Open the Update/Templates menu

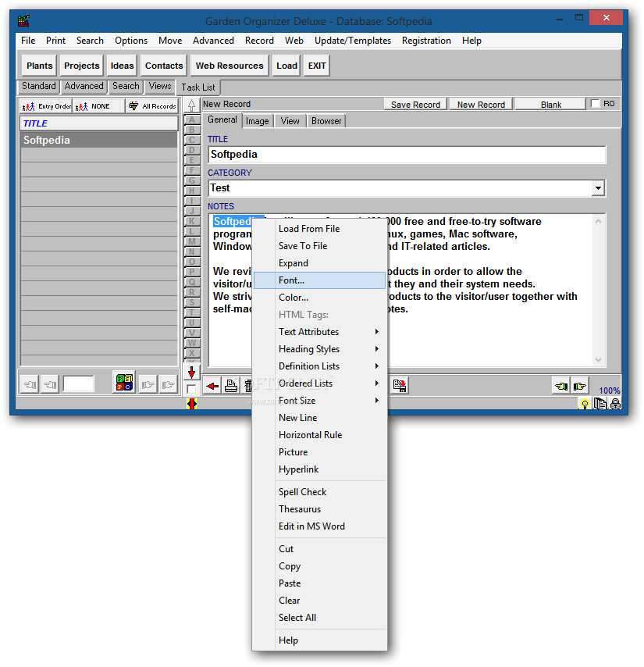pyautogui.click(x=353, y=41)
